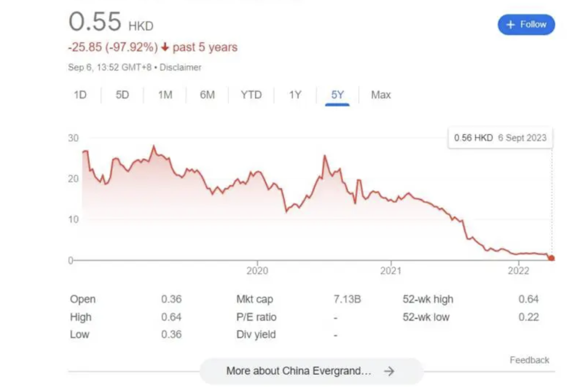This screenshot has height=387, width=588.
Task: Open the Disclaimer link
Action: pos(180,67)
